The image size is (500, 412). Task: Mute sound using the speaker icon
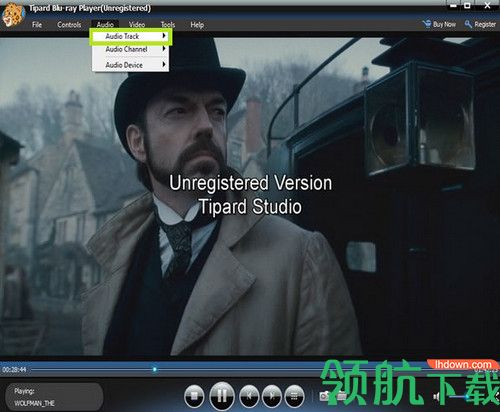[437, 397]
